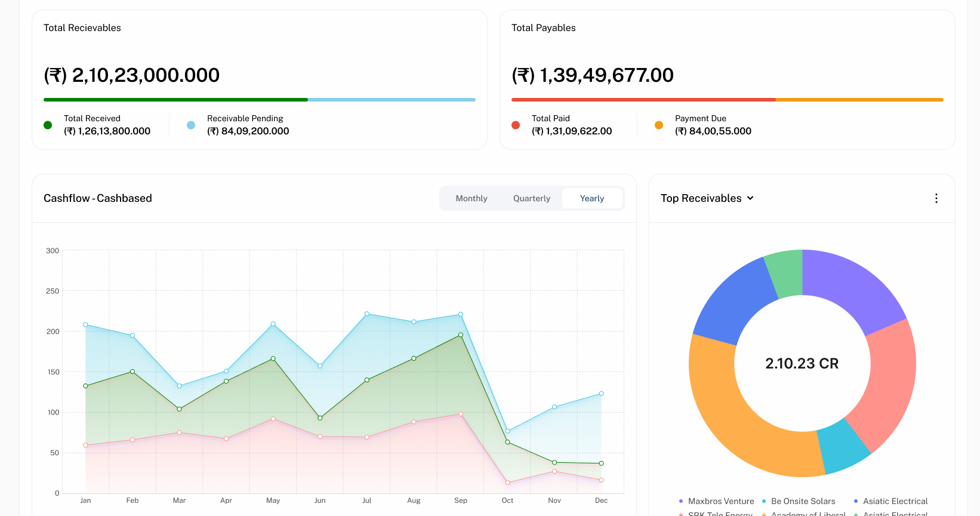Select the Yearly cashflow tab

(591, 198)
